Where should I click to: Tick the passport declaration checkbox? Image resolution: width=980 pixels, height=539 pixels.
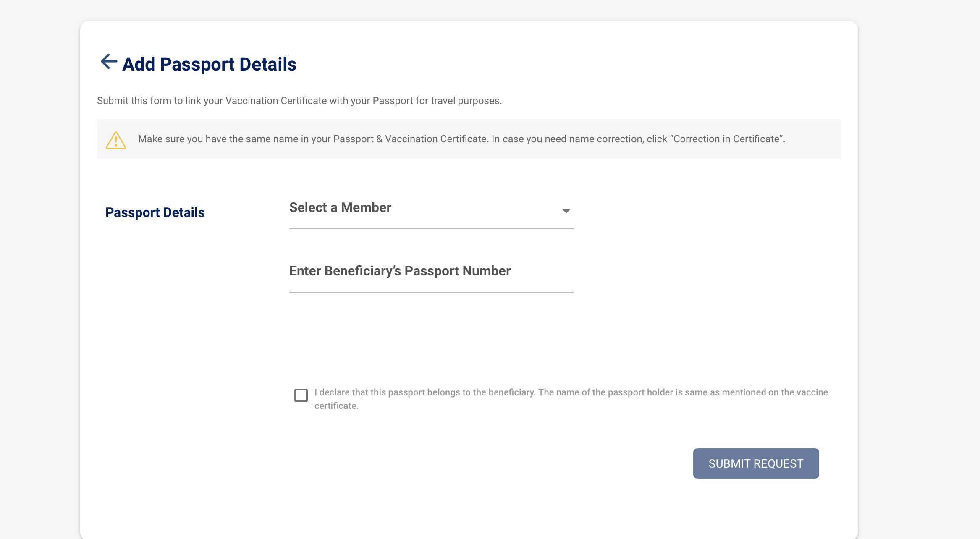[301, 395]
